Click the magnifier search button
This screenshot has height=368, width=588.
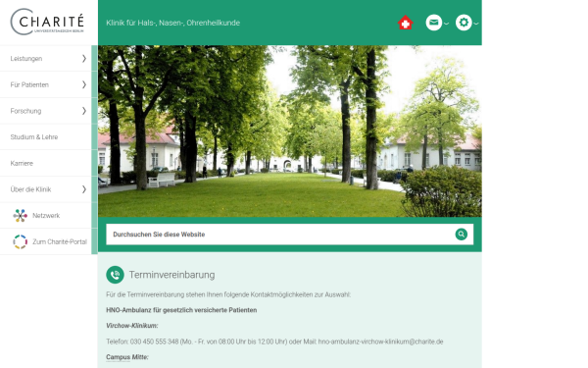tap(462, 235)
